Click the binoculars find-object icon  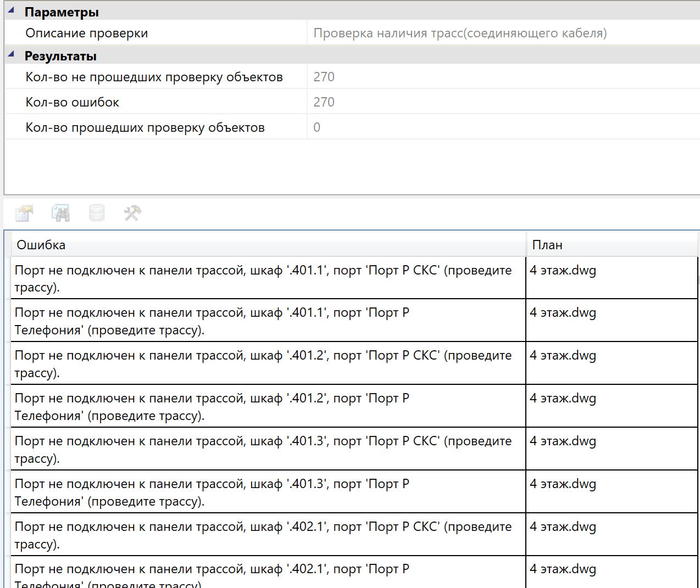[60, 213]
